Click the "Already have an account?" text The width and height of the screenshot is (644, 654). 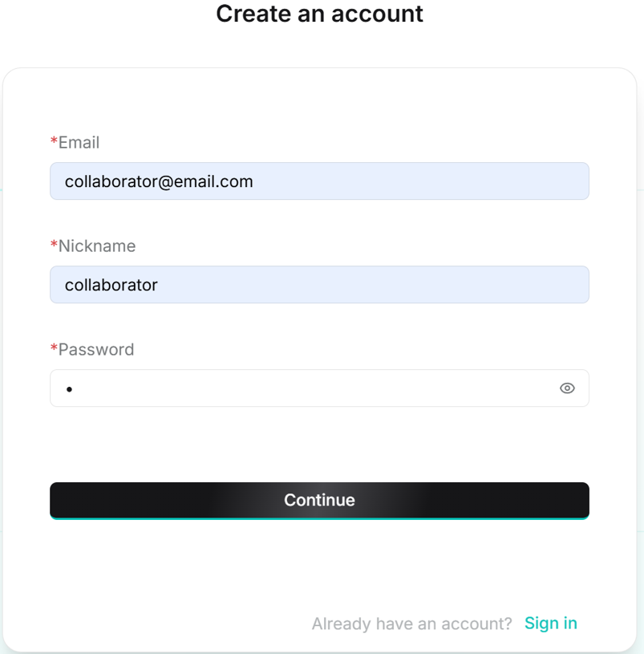coord(411,624)
